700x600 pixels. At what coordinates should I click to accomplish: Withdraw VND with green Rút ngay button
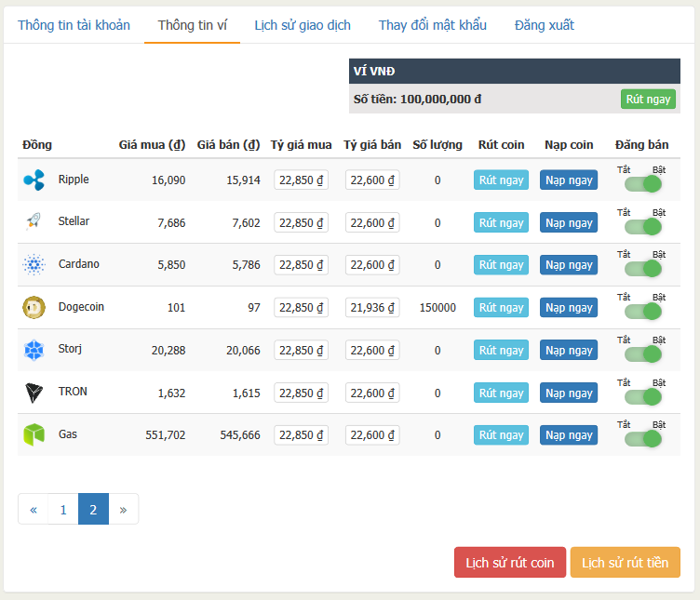coord(648,99)
